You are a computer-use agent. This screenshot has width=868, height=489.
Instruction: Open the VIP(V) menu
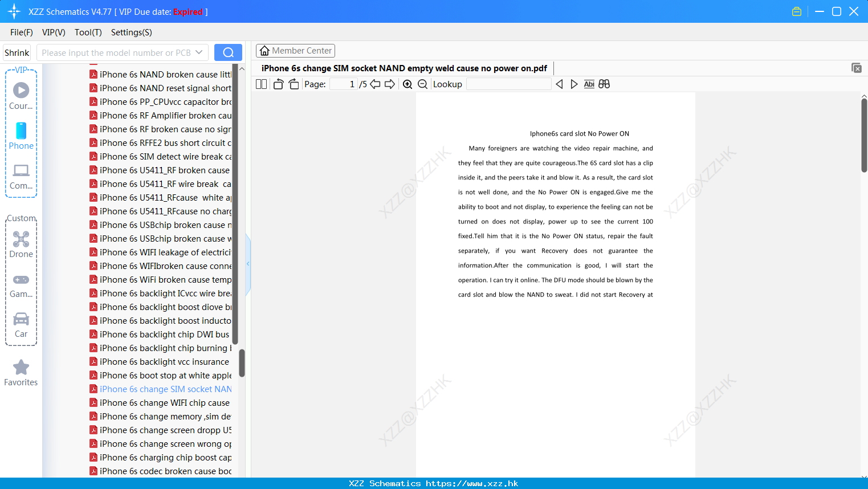coord(54,32)
